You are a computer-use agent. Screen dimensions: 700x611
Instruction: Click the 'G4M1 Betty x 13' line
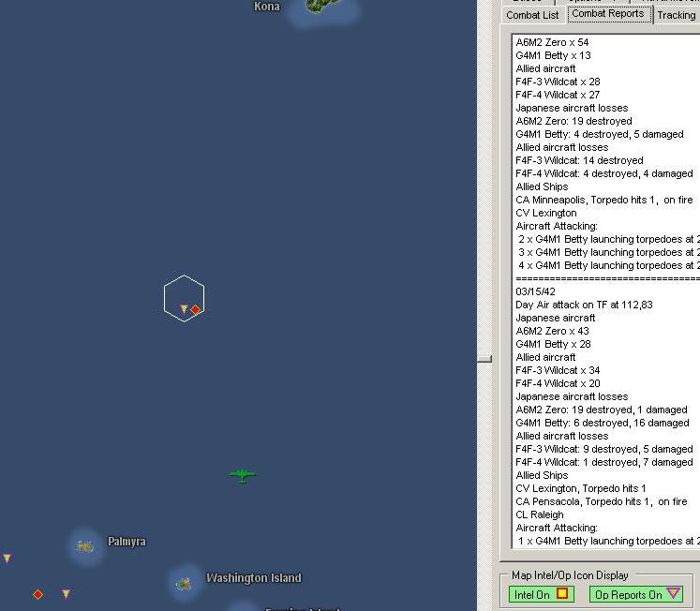(x=553, y=55)
